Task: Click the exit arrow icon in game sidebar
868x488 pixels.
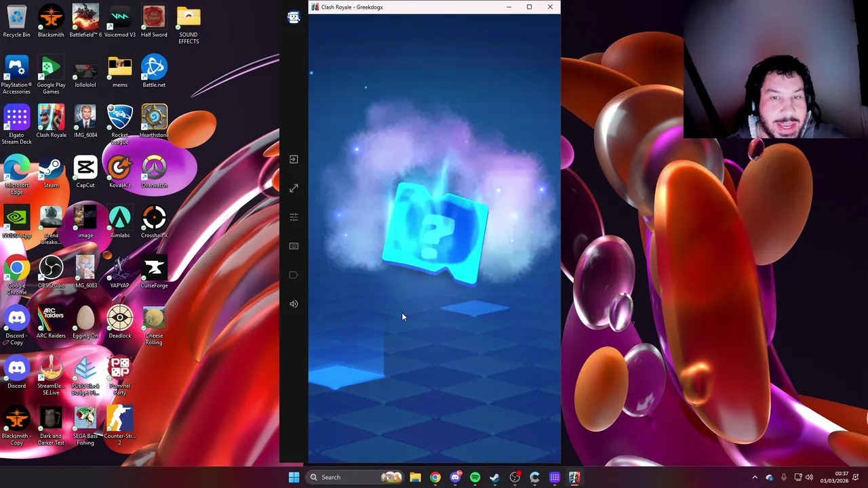Action: tap(294, 159)
